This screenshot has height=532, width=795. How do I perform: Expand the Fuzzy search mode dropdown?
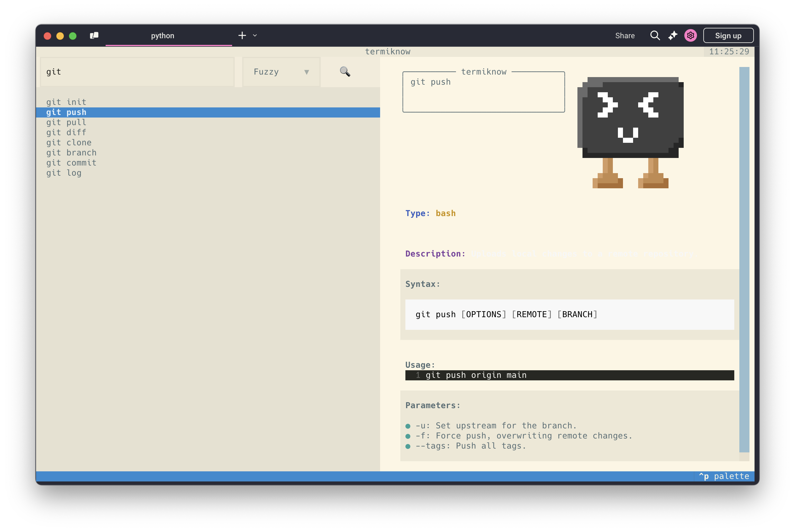pos(281,72)
